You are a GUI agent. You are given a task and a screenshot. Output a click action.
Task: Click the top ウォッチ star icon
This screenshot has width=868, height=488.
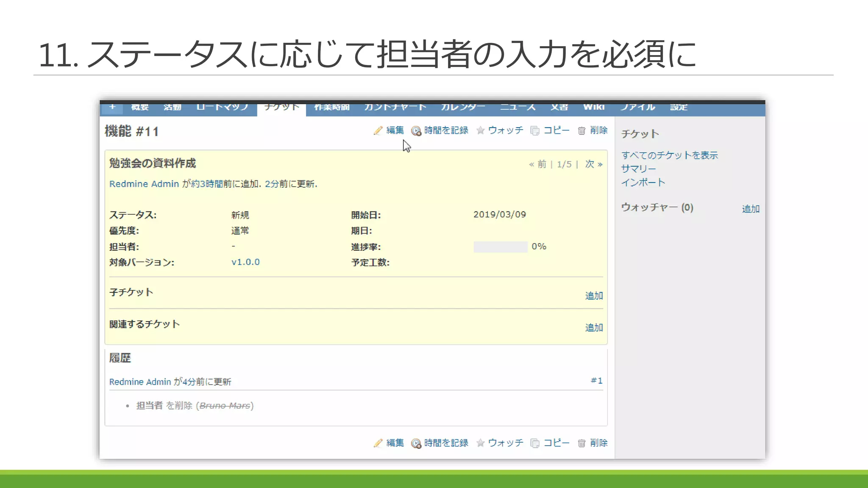tap(480, 130)
